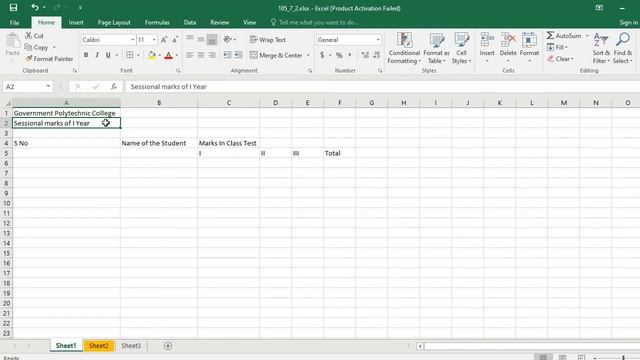This screenshot has width=640, height=360.
Task: Toggle Wrap Text
Action: (x=267, y=40)
